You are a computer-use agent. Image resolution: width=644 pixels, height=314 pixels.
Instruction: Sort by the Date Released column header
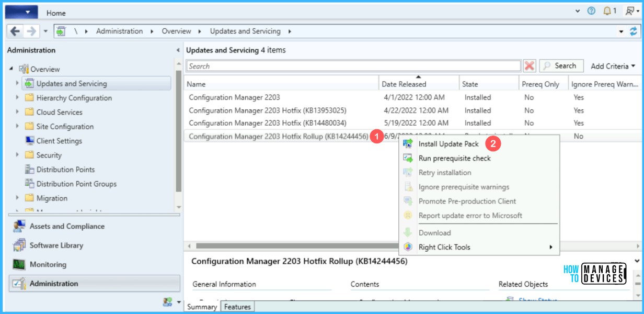pyautogui.click(x=419, y=84)
